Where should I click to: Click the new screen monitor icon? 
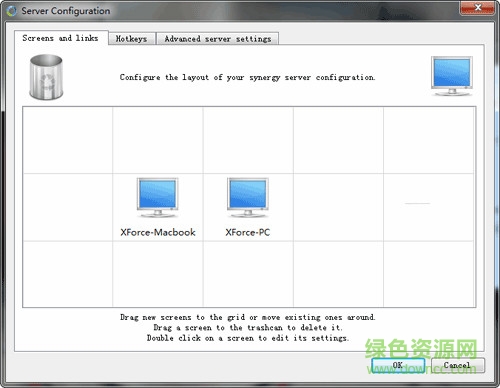tap(452, 76)
